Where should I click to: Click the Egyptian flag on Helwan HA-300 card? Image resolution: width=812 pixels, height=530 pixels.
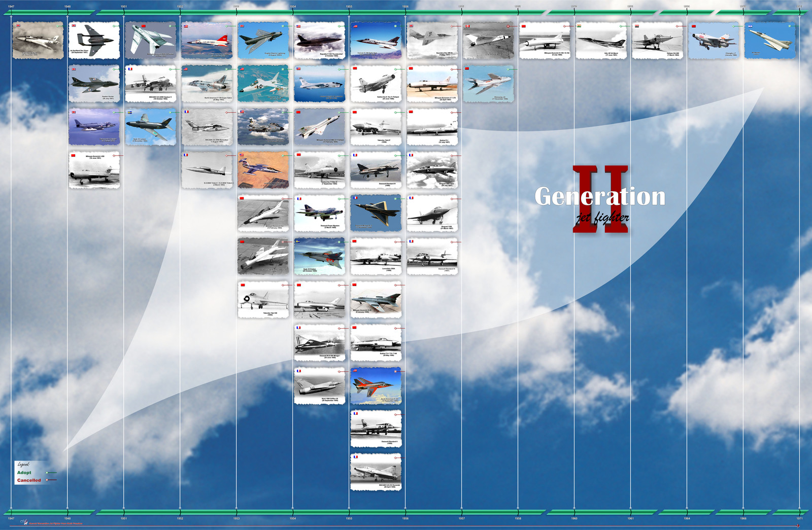click(637, 26)
